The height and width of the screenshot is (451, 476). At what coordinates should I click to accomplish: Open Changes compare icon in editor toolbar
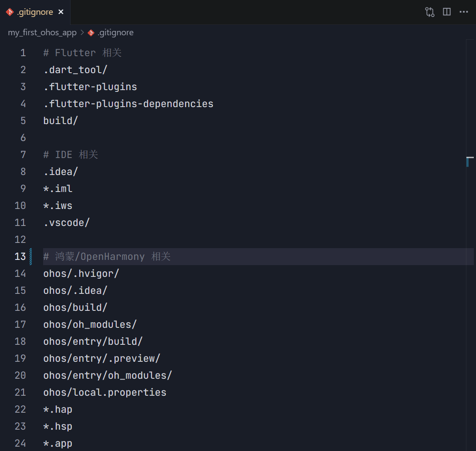[x=429, y=12]
